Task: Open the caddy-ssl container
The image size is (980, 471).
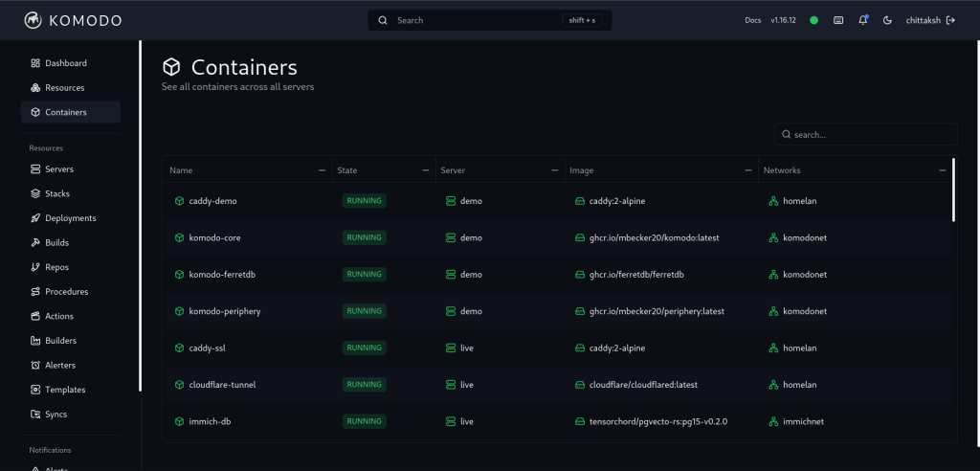Action: point(207,348)
